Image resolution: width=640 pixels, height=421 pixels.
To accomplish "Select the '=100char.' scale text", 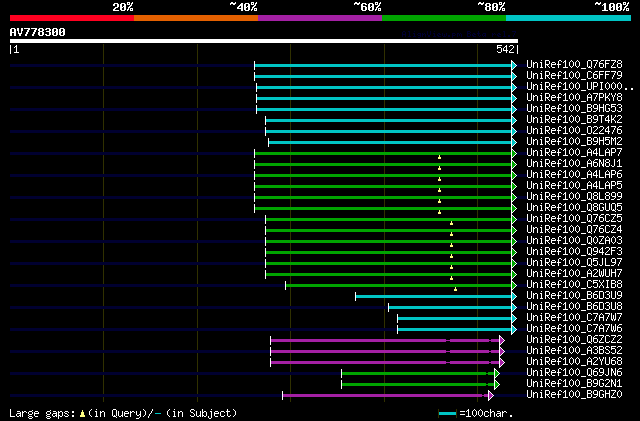I will point(486,413).
